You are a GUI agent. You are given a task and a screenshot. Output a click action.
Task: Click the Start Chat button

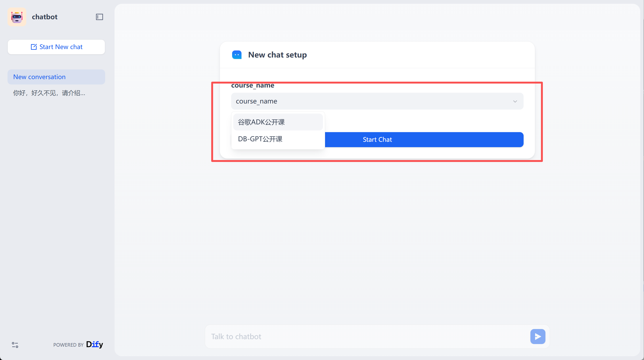click(424, 139)
